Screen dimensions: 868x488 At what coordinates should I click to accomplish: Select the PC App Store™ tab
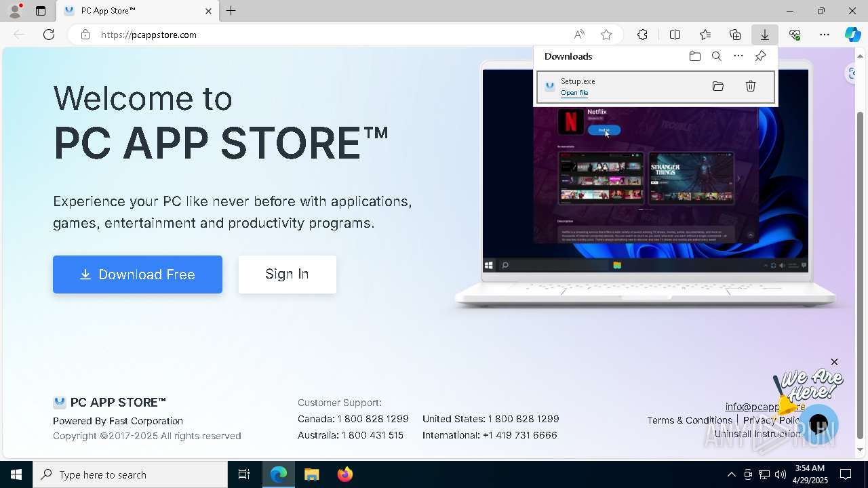point(138,11)
